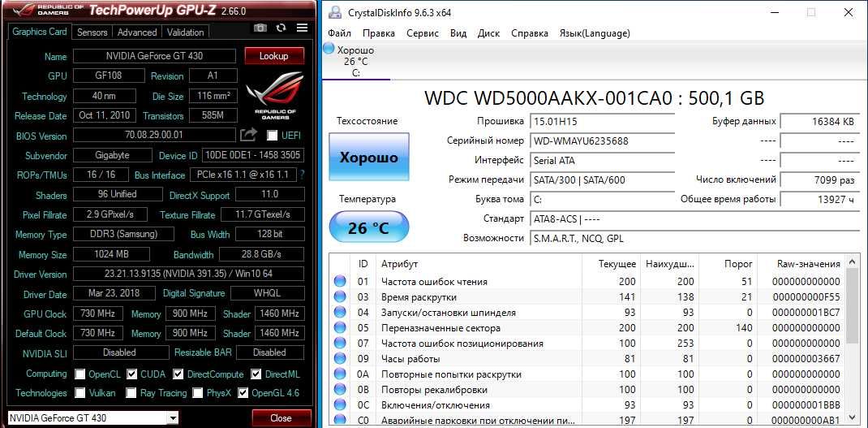Click status orb for attribute 07
Viewport: 868px width, 428px height.
(340, 344)
